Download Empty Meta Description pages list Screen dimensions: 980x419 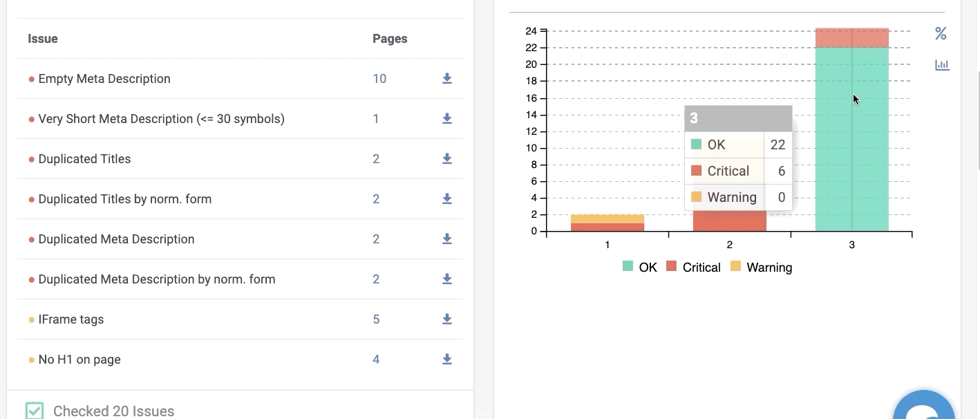point(447,79)
